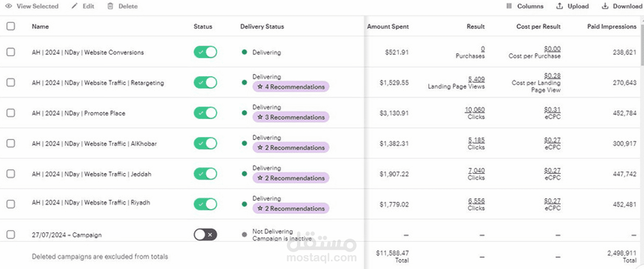Click the Edit pencil icon
Image resolution: width=644 pixels, height=269 pixels.
[75, 6]
